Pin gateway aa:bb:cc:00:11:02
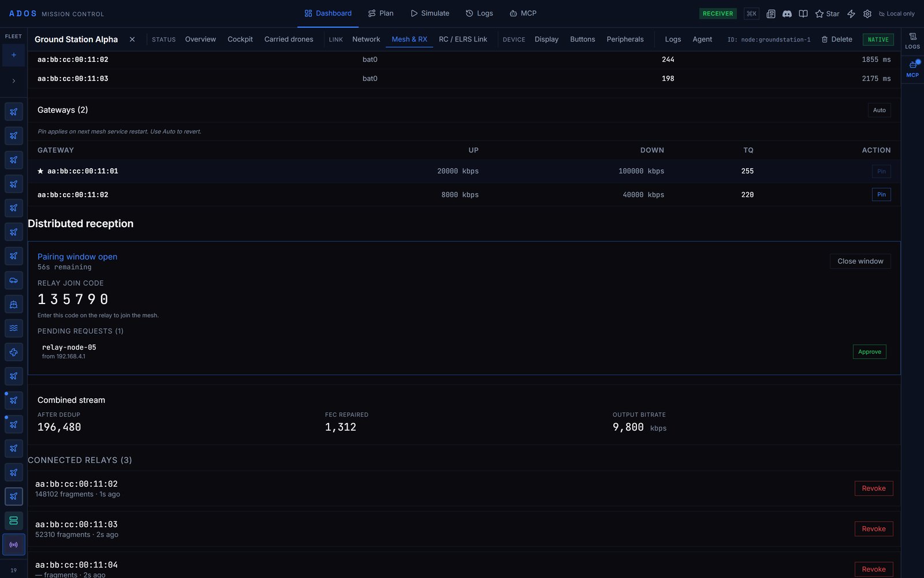Viewport: 924px width, 578px height. tap(881, 194)
